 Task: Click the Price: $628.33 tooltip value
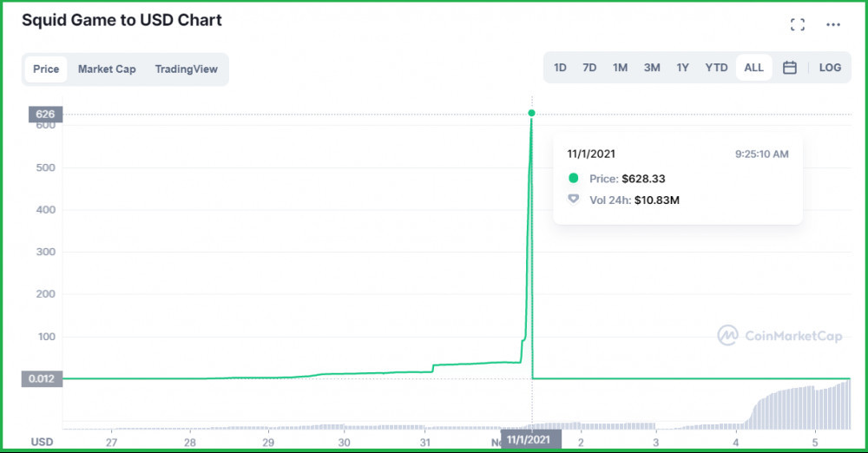pos(628,179)
